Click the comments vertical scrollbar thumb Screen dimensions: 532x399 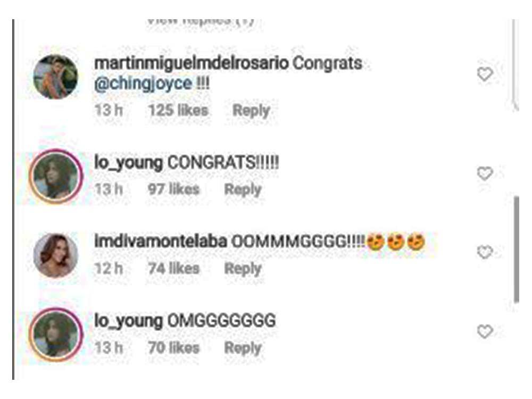(517, 250)
